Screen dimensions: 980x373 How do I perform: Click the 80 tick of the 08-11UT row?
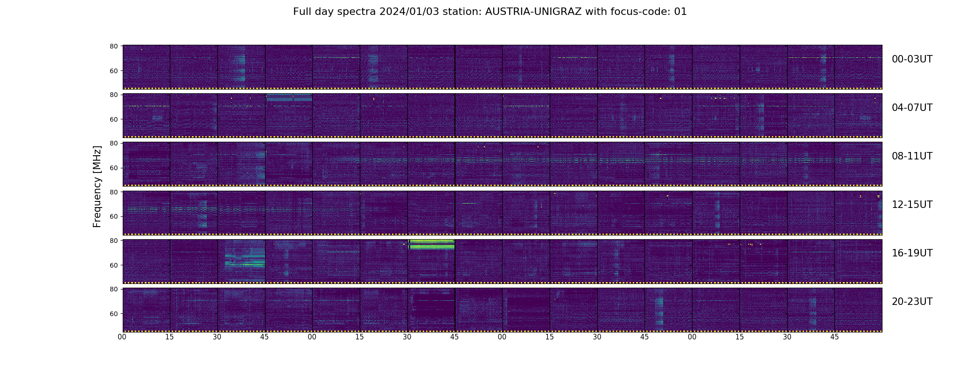(113, 143)
